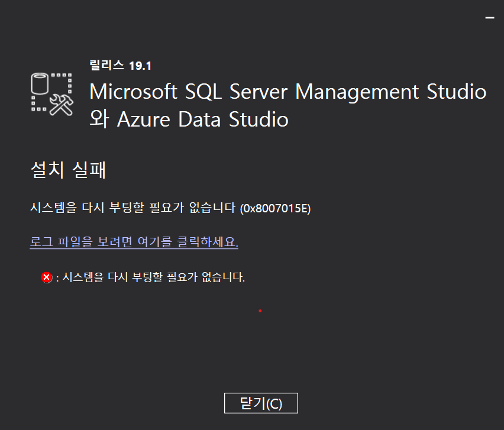Open the log file link
Screen dimensions: 504x430
134,242
